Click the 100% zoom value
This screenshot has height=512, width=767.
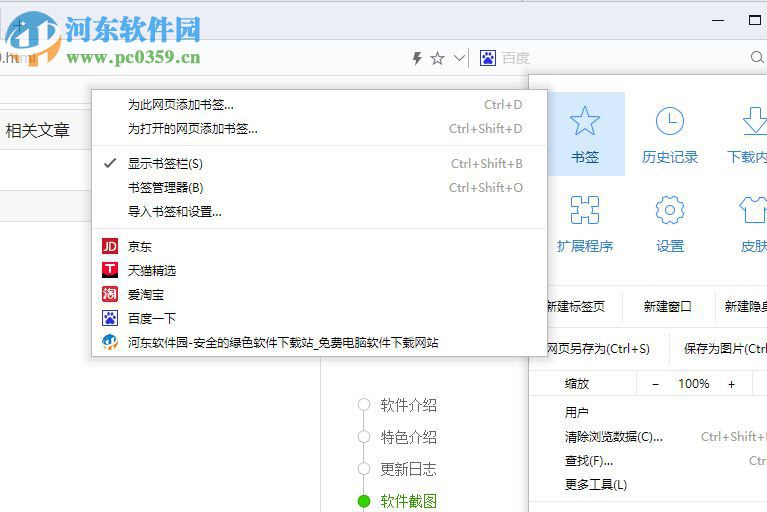coord(694,384)
